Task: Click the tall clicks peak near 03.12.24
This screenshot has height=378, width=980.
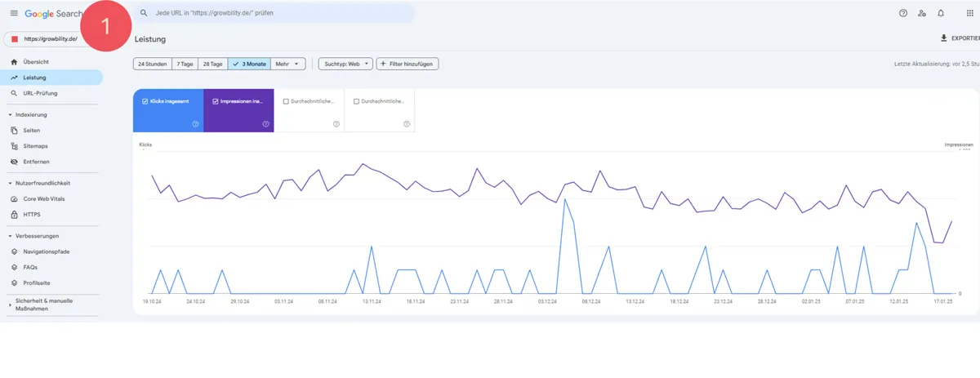Action: [564, 201]
